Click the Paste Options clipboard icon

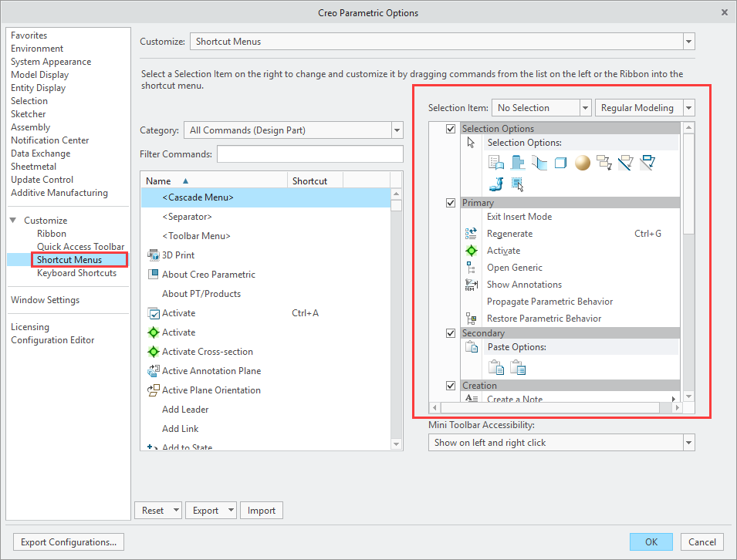point(472,346)
